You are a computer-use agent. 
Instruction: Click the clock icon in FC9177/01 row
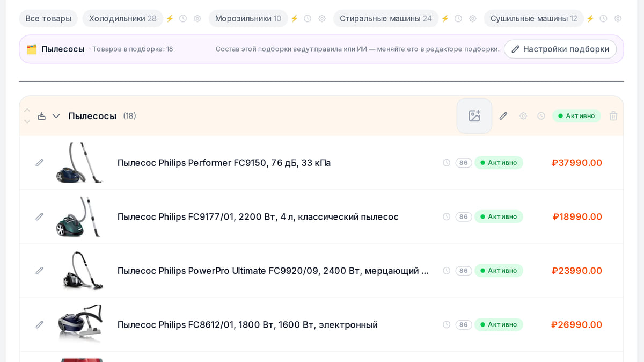point(447,216)
